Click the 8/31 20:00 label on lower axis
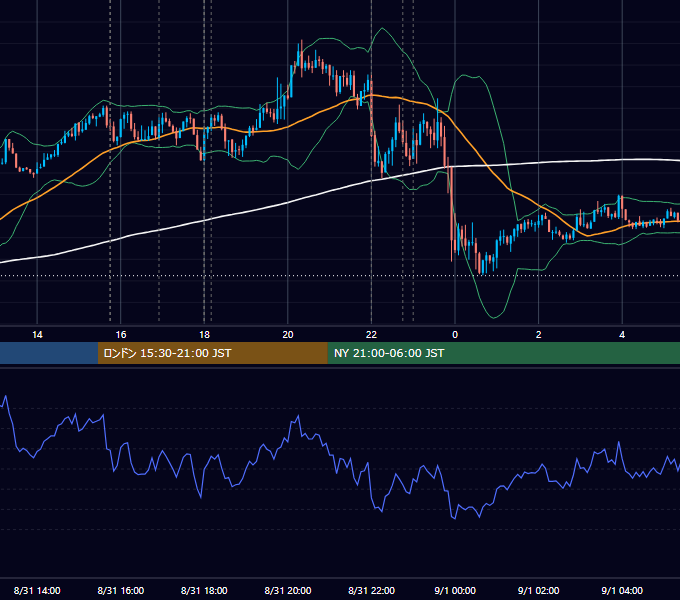 (x=288, y=590)
